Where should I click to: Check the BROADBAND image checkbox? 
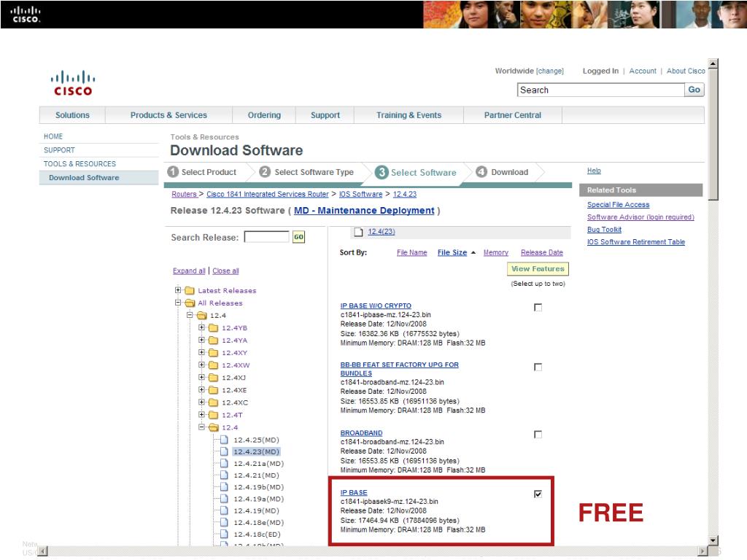pos(538,435)
